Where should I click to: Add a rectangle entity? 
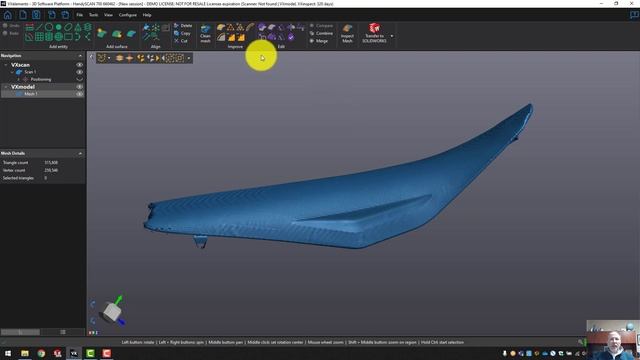[x=68, y=37]
